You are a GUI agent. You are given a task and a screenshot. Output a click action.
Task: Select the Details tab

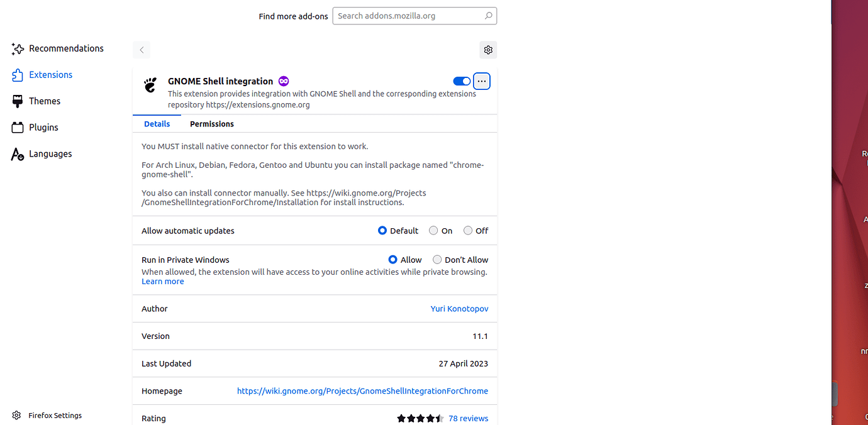tap(157, 124)
